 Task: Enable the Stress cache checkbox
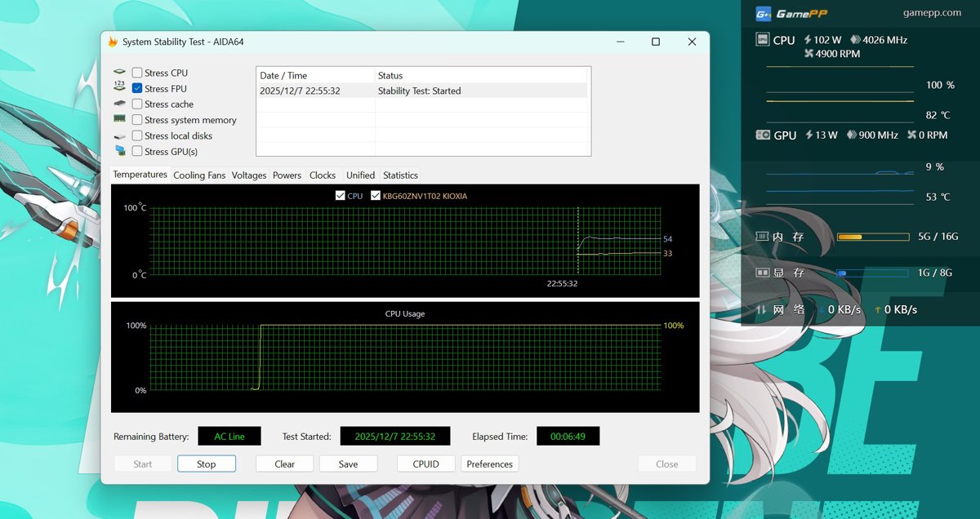[137, 104]
